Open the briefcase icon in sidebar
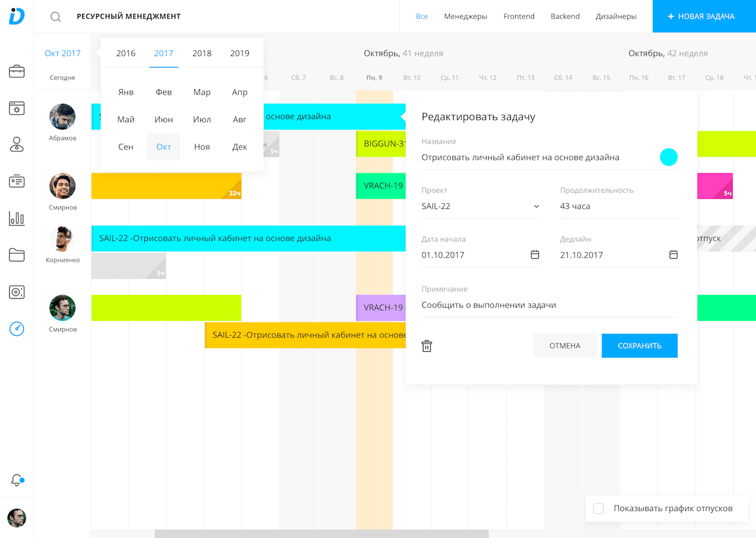Image resolution: width=756 pixels, height=538 pixels. pyautogui.click(x=17, y=71)
